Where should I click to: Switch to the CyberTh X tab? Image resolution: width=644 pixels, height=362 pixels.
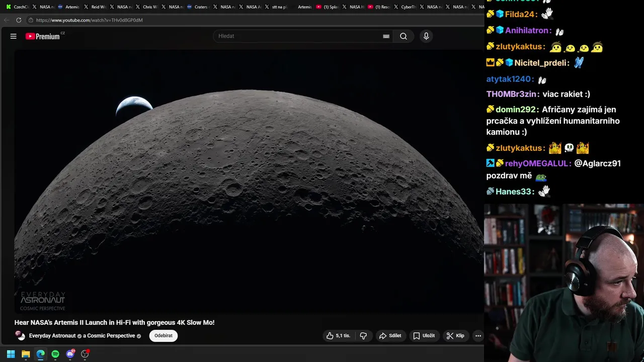click(405, 7)
